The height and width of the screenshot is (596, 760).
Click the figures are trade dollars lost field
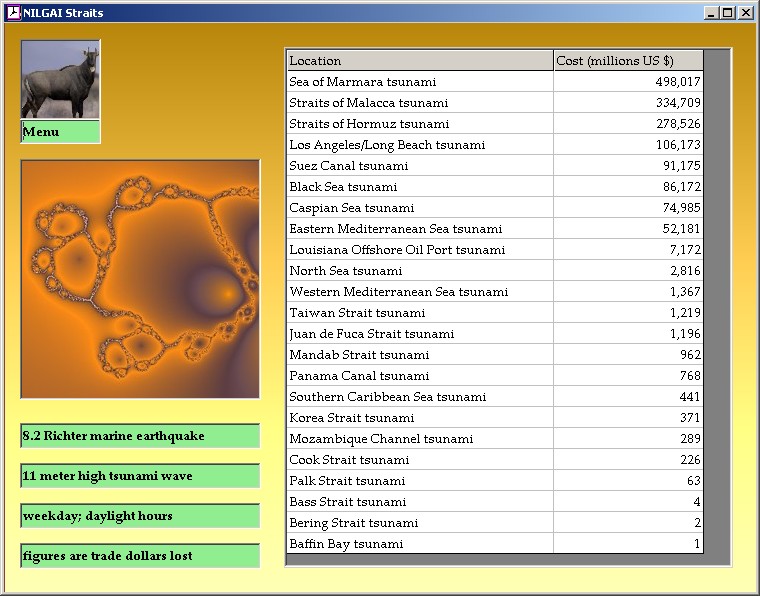click(140, 556)
